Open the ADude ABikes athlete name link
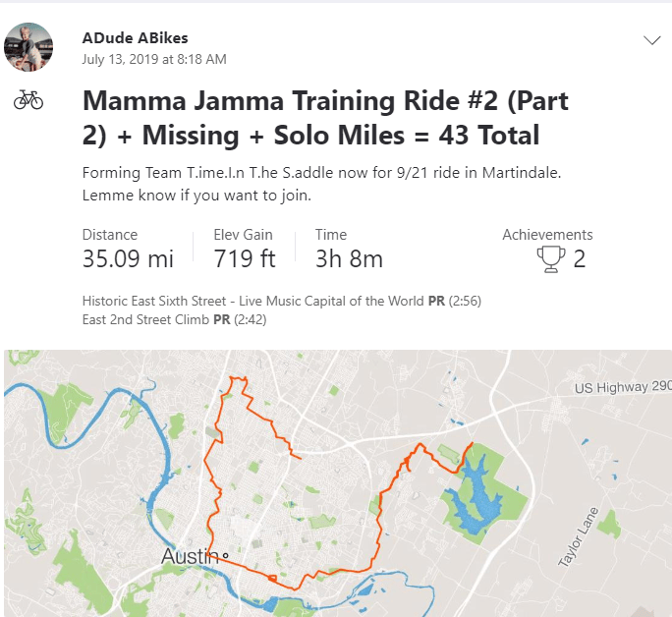 point(136,38)
